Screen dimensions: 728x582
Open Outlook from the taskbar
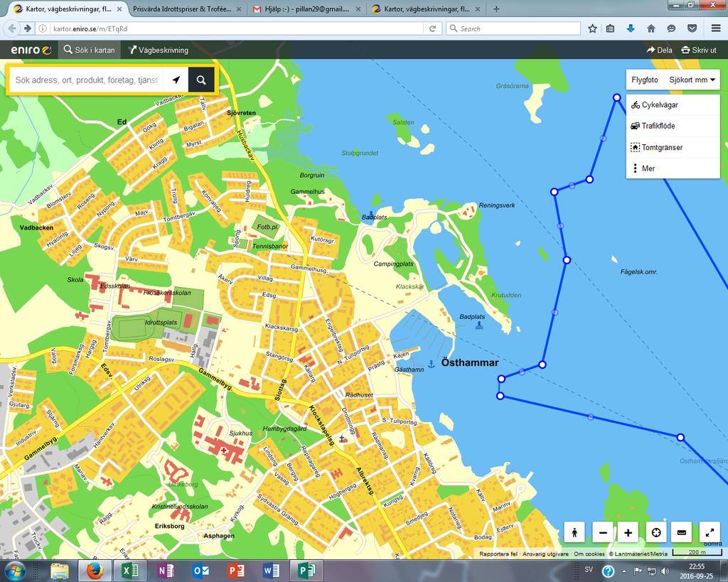click(x=200, y=571)
